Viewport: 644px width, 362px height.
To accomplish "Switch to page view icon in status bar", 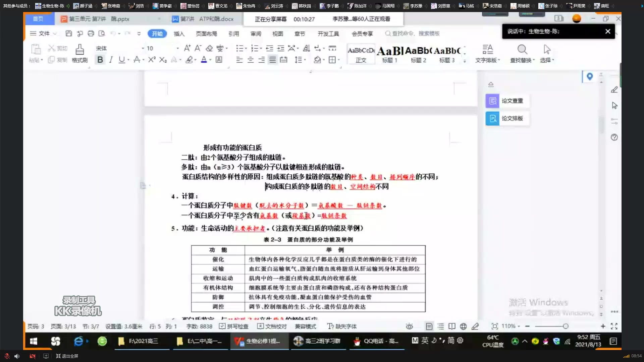I will tap(429, 326).
